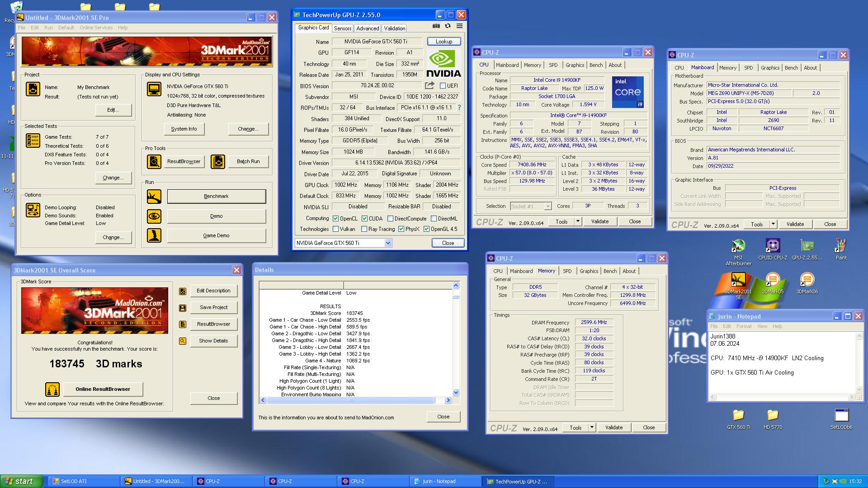Click the Windows start button
Screen dimensions: 868x488
click(22, 481)
